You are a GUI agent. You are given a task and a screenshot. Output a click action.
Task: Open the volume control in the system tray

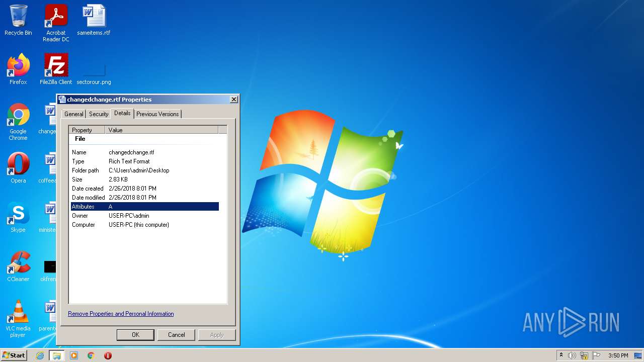(572, 355)
